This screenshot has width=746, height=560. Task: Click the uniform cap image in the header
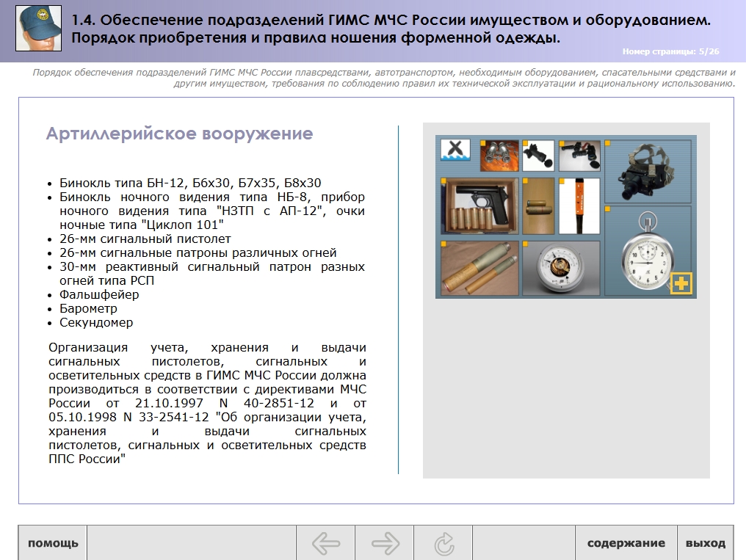click(x=38, y=28)
